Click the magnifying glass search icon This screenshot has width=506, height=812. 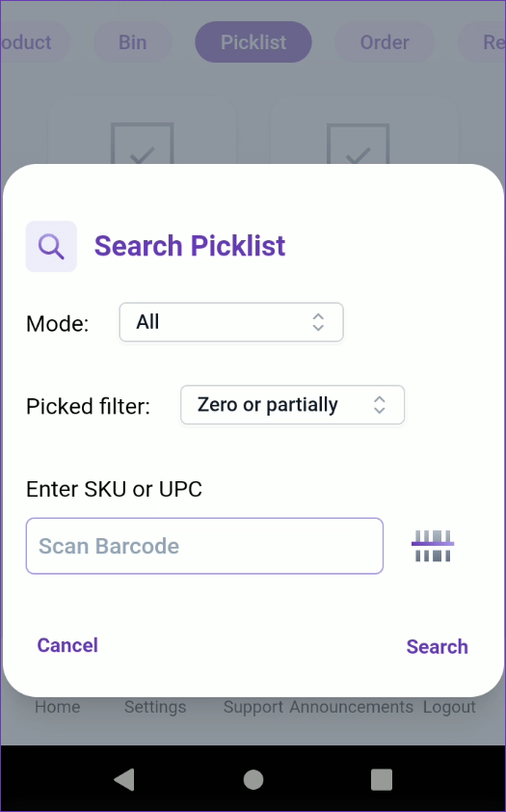click(x=51, y=247)
